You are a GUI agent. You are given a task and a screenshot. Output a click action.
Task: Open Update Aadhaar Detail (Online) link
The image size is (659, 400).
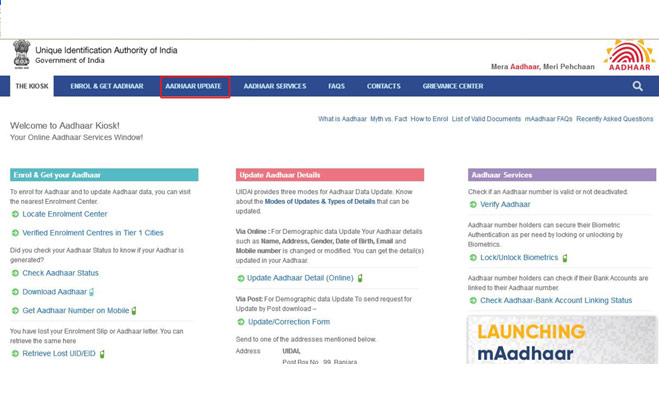[300, 278]
